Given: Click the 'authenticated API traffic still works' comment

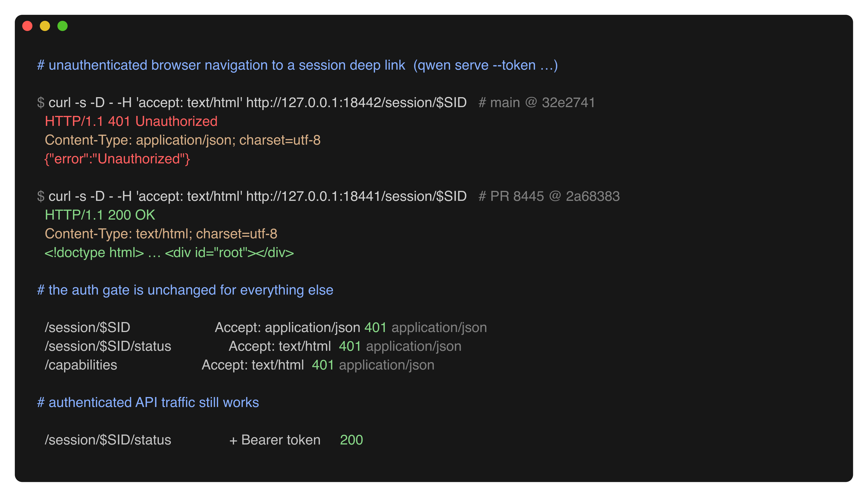Looking at the screenshot, I should pyautogui.click(x=148, y=402).
